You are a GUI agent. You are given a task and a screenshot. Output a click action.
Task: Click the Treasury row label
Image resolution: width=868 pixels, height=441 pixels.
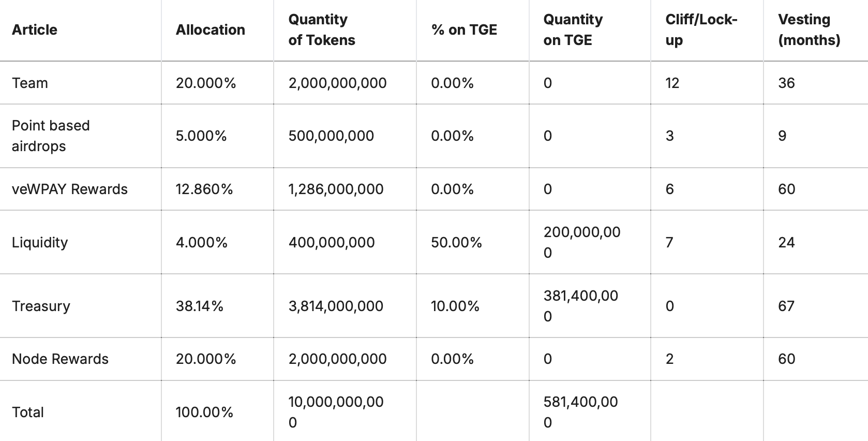click(x=41, y=306)
